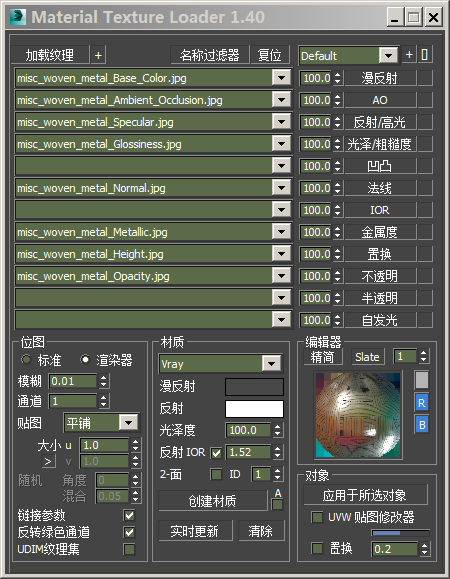Expand the Base_Color.jpg texture dropdown
450x579 pixels.
[281, 78]
